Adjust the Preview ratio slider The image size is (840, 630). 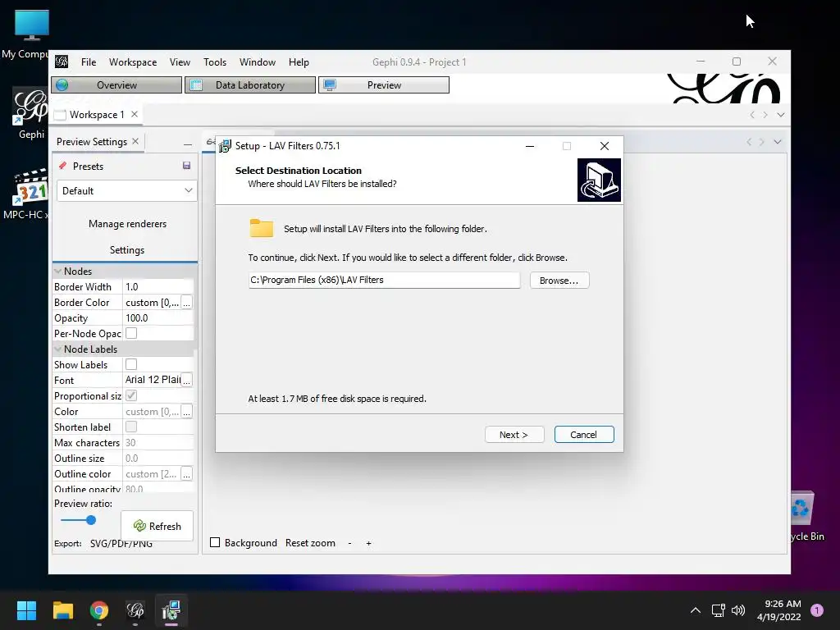point(91,519)
